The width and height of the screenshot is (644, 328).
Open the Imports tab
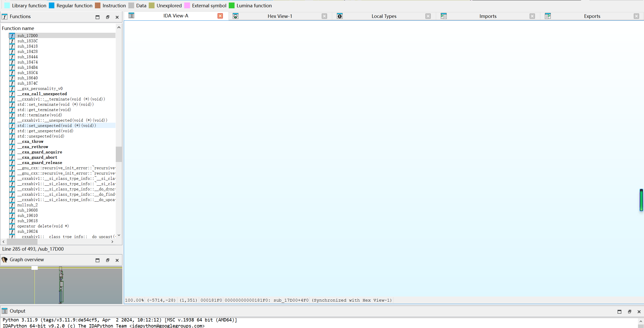tap(487, 16)
